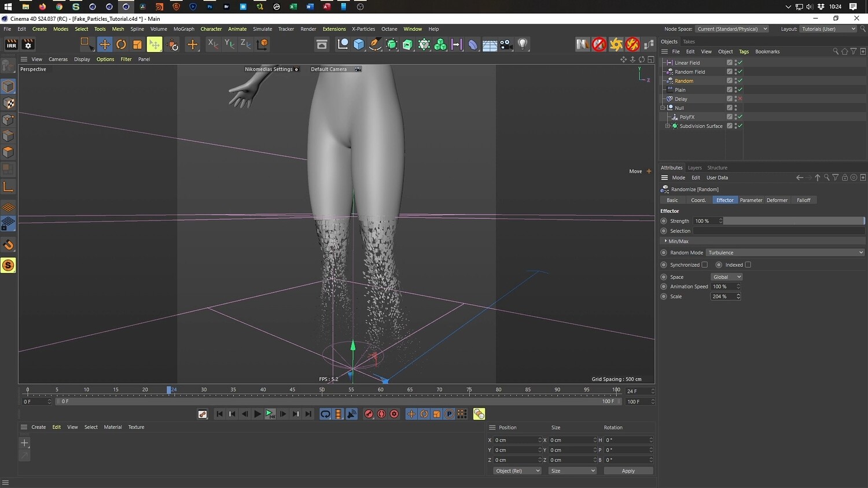The image size is (868, 488).
Task: Toggle the Delay effector enable mark
Action: [x=740, y=99]
